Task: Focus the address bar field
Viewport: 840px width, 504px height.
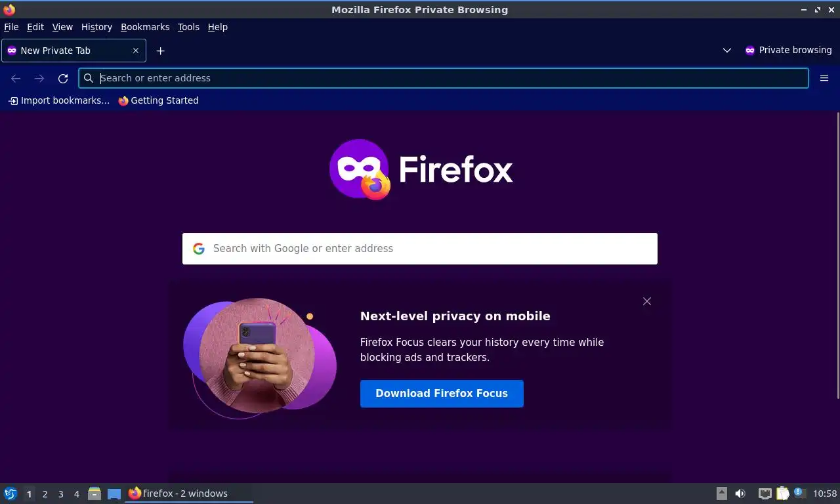Action: 444,78
